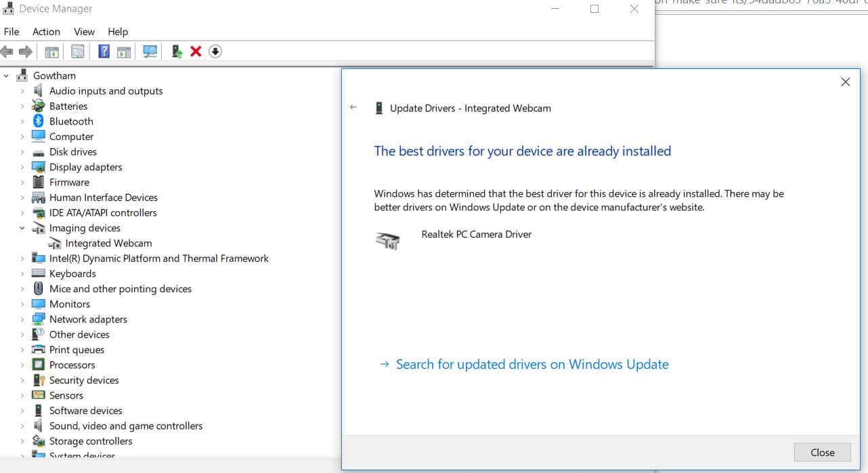Expand the Sensors node
This screenshot has height=473, width=868.
22,395
